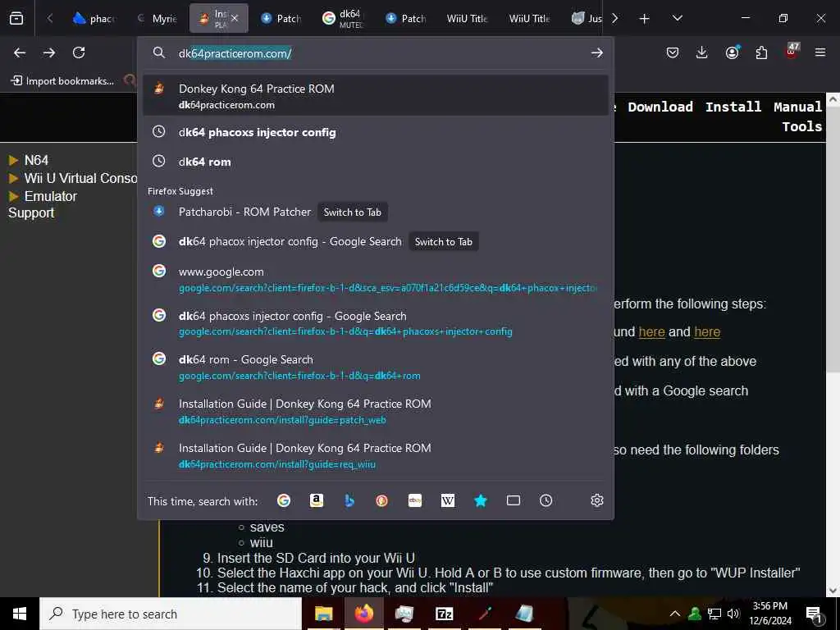
Task: Click the address bar URL field
Action: [x=375, y=53]
